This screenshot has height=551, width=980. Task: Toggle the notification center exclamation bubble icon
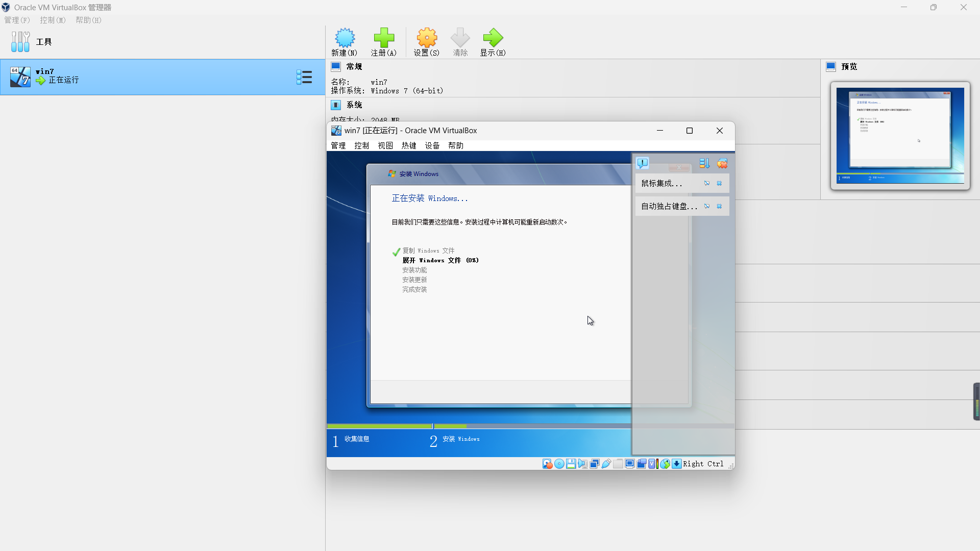pos(643,163)
